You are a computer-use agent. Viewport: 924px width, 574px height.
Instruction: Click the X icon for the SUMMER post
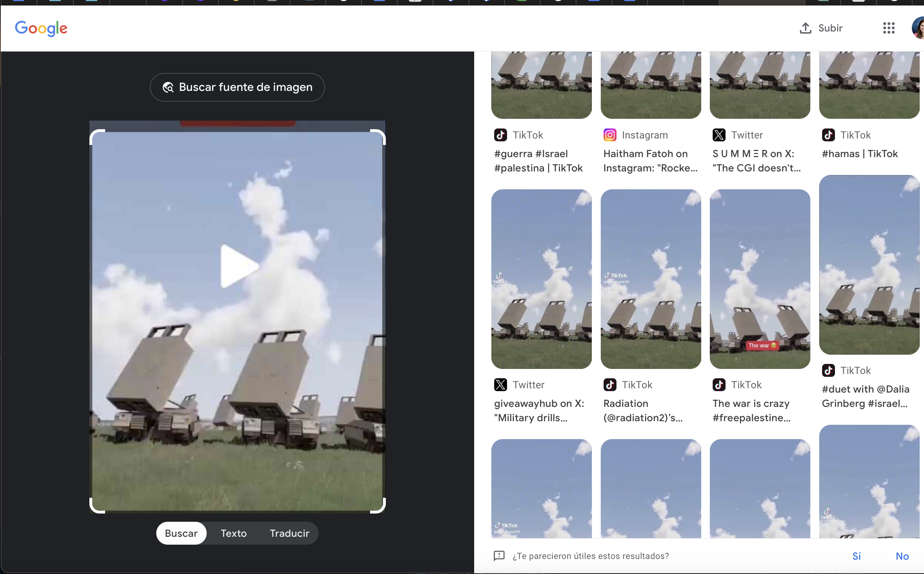click(x=719, y=135)
